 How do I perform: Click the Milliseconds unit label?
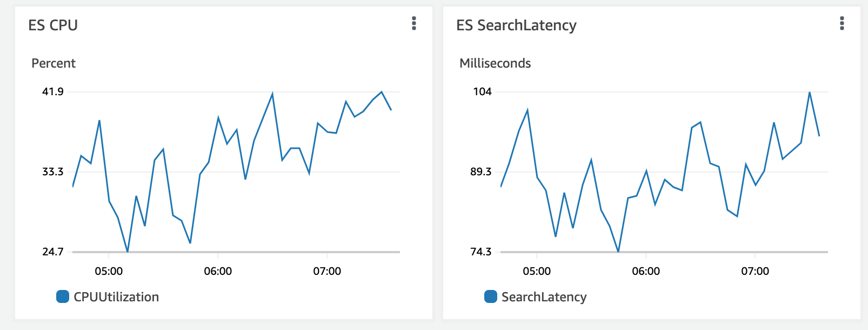click(x=495, y=63)
